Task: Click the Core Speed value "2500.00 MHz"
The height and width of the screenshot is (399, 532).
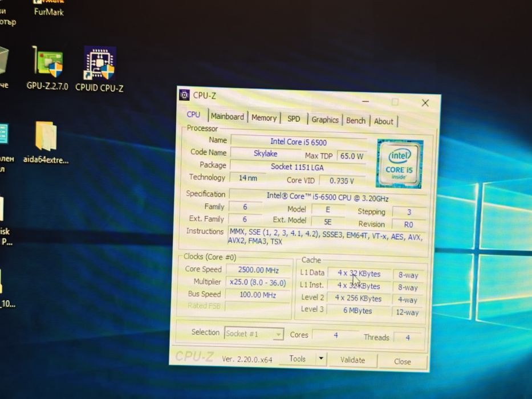Action: (258, 270)
